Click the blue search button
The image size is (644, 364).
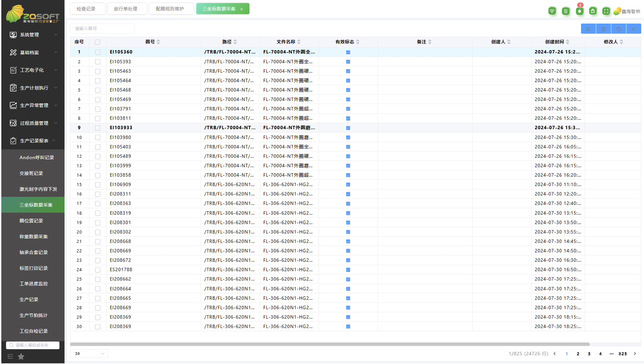pyautogui.click(x=588, y=29)
